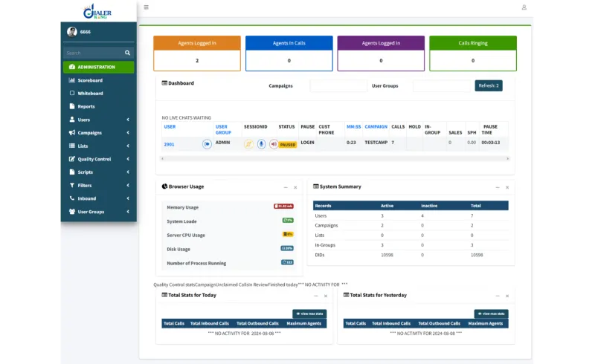The image size is (595, 364).
Task: Minimize the Total Stats for Today panel
Action: [315, 296]
